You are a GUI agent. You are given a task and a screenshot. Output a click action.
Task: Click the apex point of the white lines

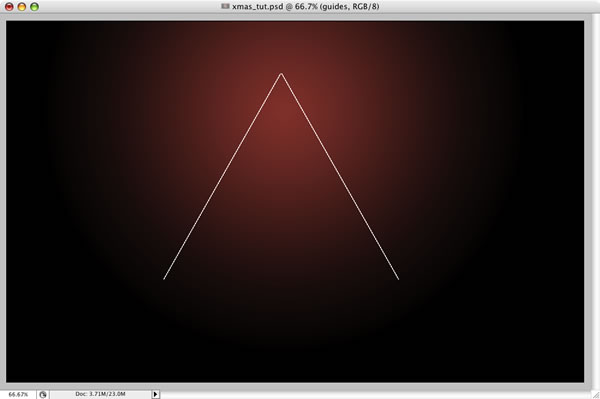[281, 73]
